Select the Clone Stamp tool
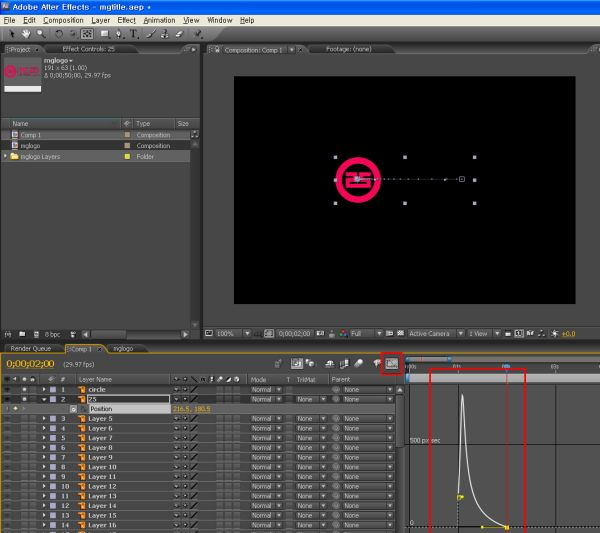Viewport: 600px width, 533px height. 165,34
